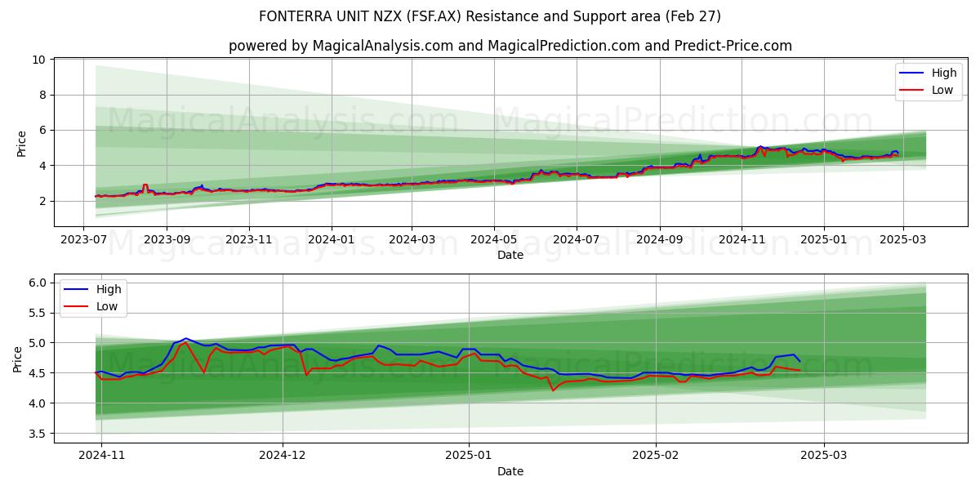Viewport: 980px width, 490px height.
Task: Click the '2025-03' date label on top chart
Action: pyautogui.click(x=903, y=241)
